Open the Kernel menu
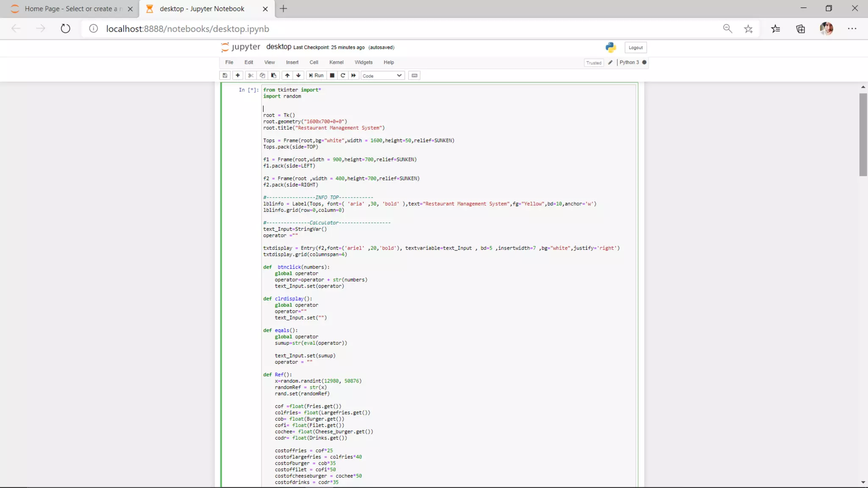This screenshot has width=868, height=488. pos(336,62)
